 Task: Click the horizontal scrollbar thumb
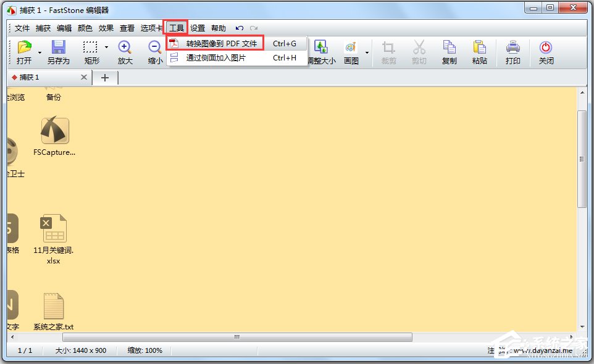tap(238, 337)
